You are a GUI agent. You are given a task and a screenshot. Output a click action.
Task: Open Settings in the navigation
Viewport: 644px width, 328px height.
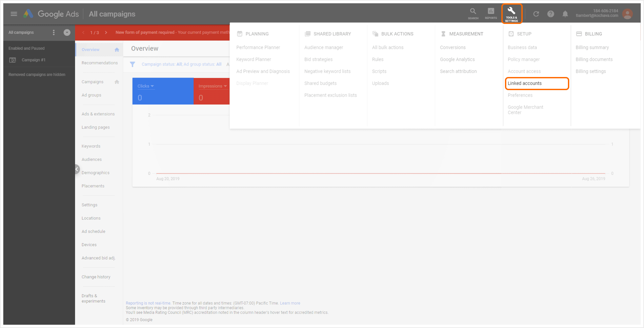click(90, 205)
